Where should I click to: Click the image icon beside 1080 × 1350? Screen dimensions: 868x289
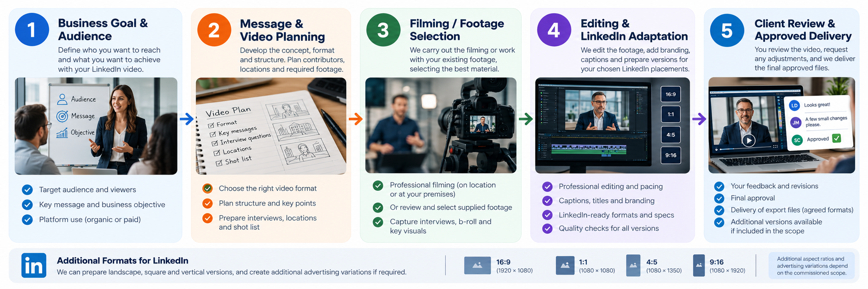633,265
